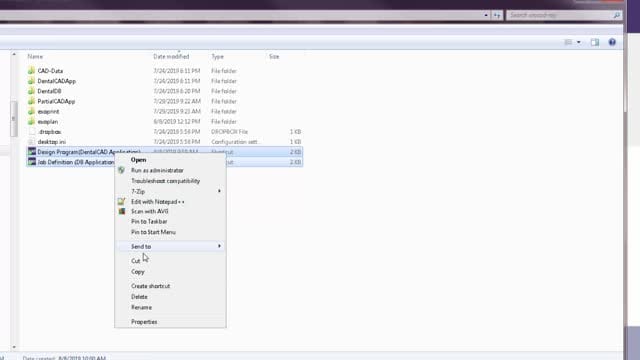Click the navigation pane scroll-up arrow

[x=14, y=54]
